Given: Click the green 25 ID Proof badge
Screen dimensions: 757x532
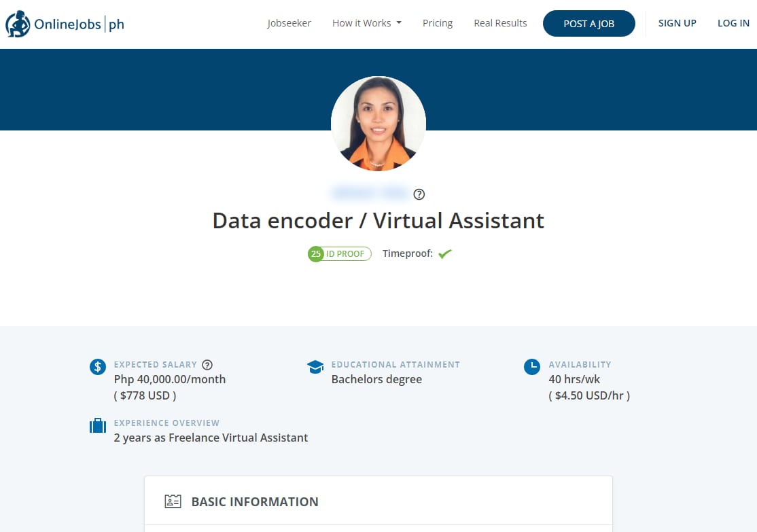Looking at the screenshot, I should 339,254.
